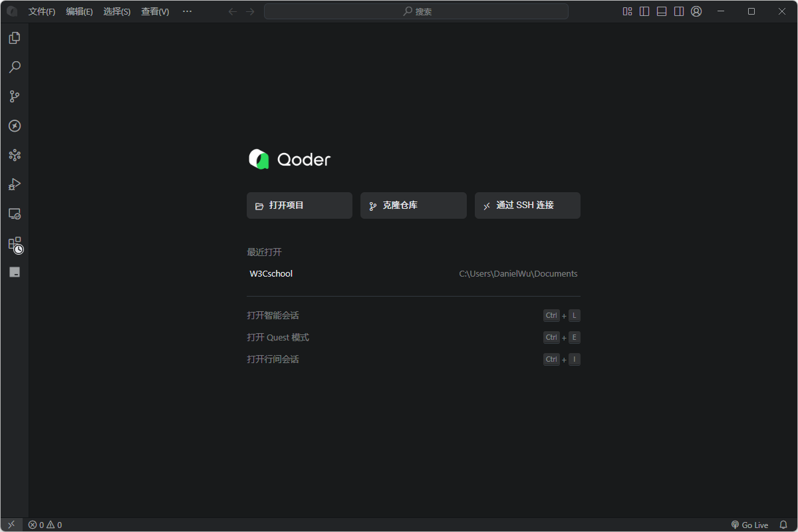
Task: Click 打开智能会话 shortcut entry
Action: (x=273, y=315)
